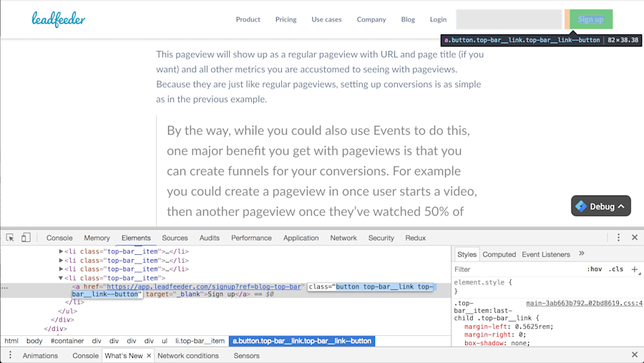Click the element.style rule block

click(483, 286)
